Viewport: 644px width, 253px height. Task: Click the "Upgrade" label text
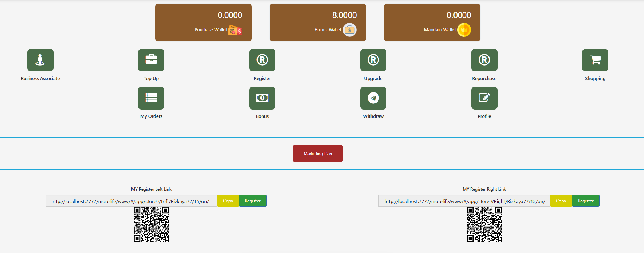pyautogui.click(x=373, y=79)
